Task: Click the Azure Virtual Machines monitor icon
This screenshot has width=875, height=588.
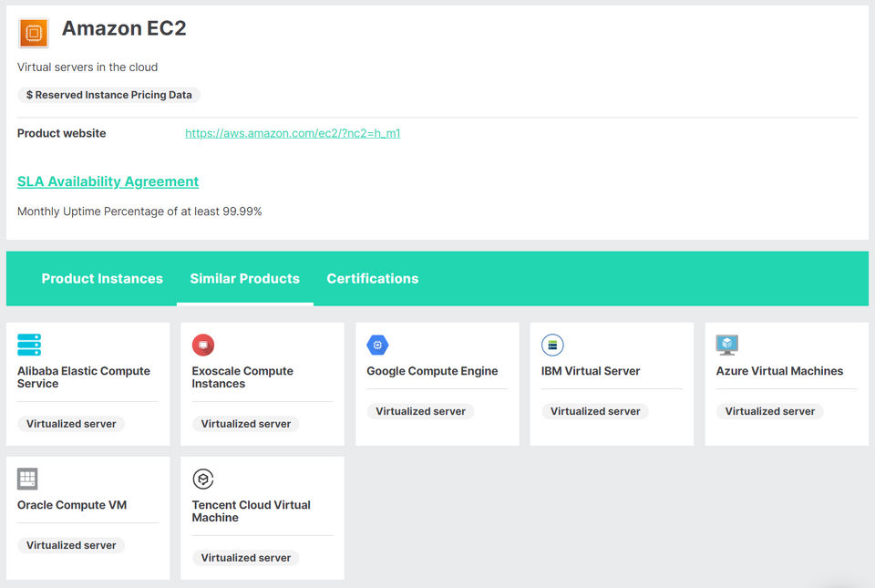Action: coord(727,345)
